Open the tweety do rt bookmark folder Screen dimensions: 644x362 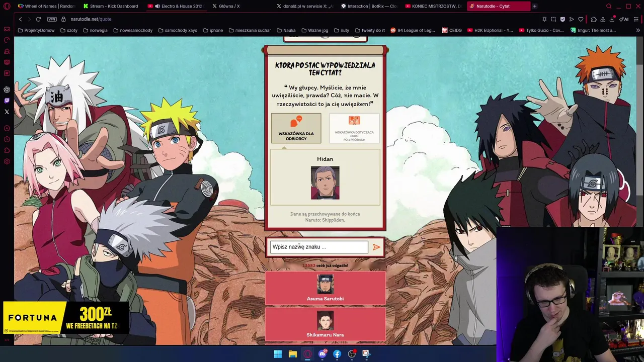click(x=370, y=30)
